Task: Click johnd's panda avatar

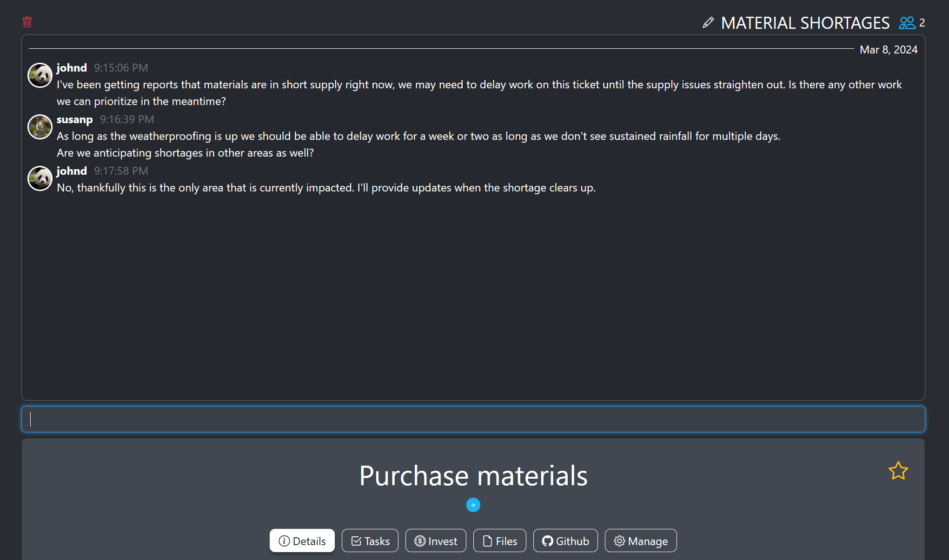Action: [40, 75]
